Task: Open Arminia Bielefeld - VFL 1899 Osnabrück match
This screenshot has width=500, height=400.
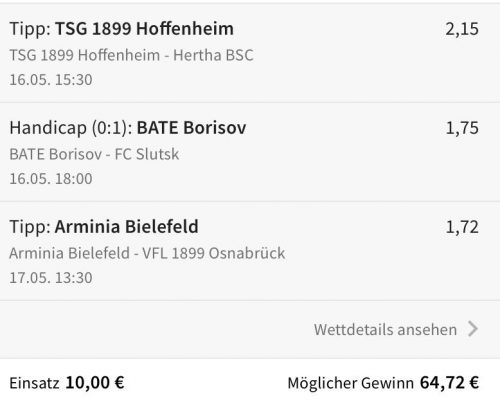Action: click(x=147, y=253)
